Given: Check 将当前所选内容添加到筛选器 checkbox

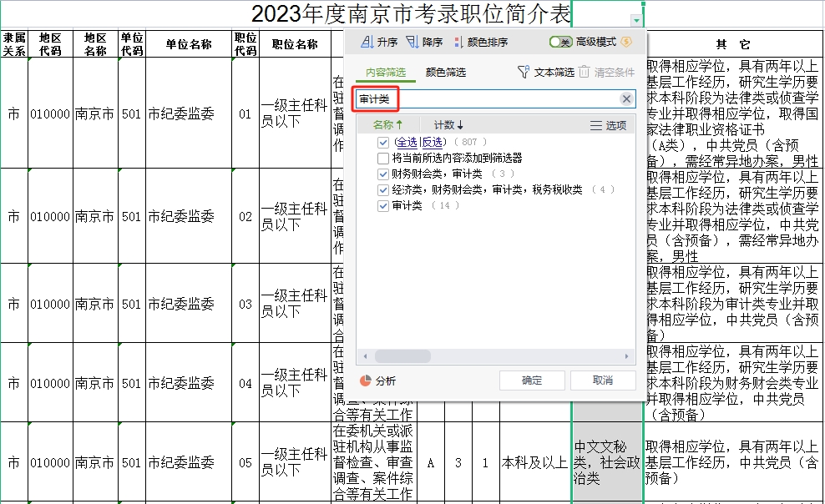Looking at the screenshot, I should (383, 159).
